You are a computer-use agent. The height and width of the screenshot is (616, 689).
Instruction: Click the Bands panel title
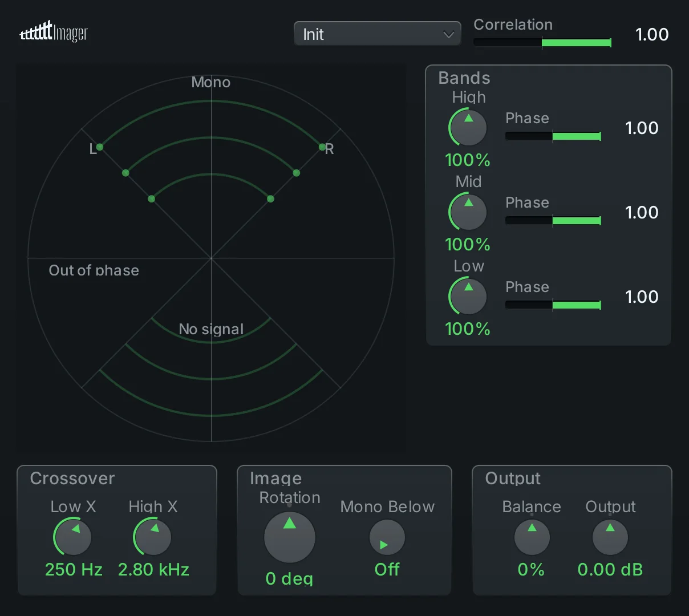[464, 78]
